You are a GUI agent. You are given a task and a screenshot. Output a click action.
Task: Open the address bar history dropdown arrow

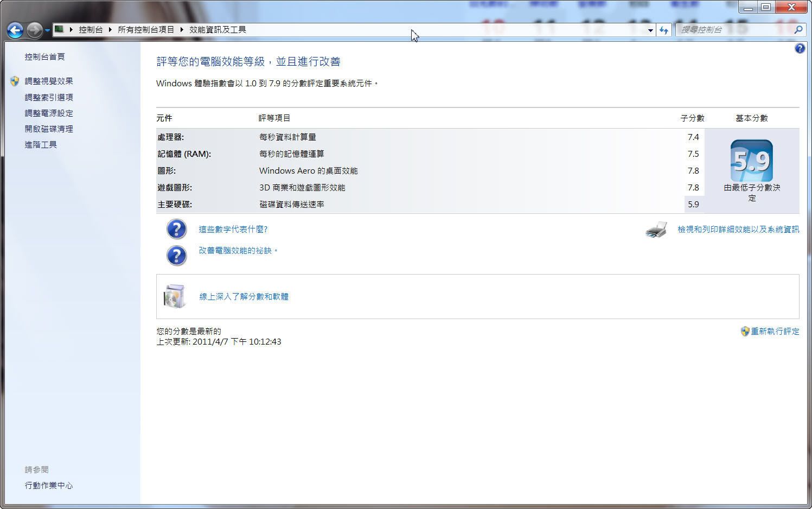point(650,30)
